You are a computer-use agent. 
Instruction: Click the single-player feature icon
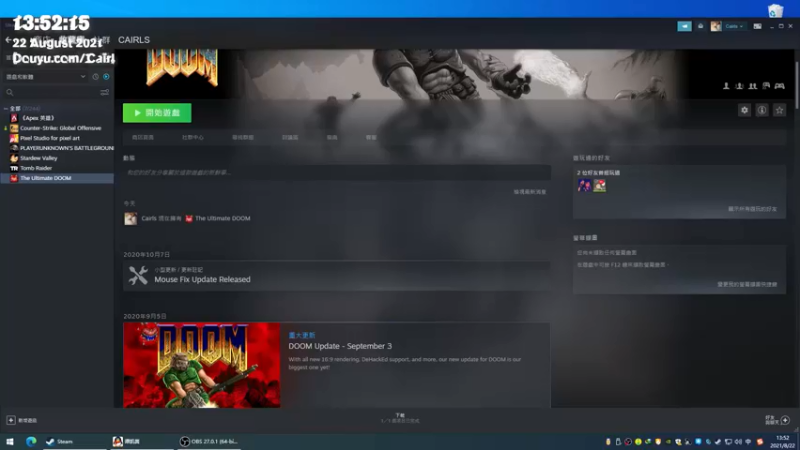pos(726,86)
